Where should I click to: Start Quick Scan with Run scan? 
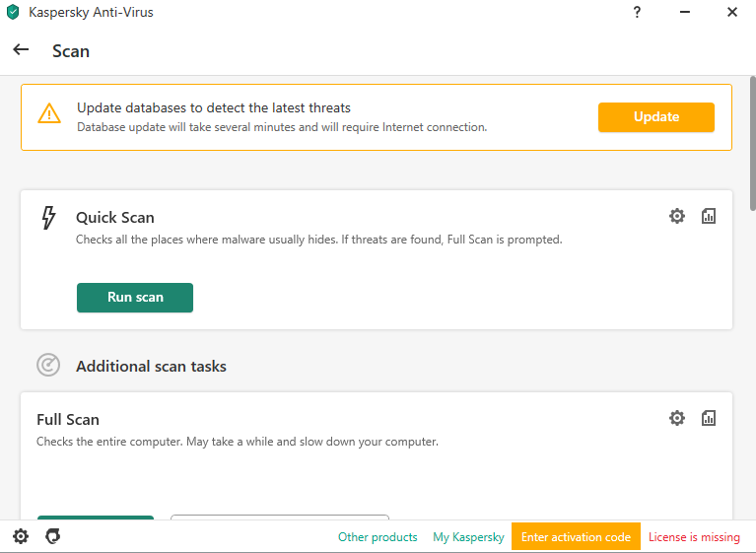coord(135,298)
